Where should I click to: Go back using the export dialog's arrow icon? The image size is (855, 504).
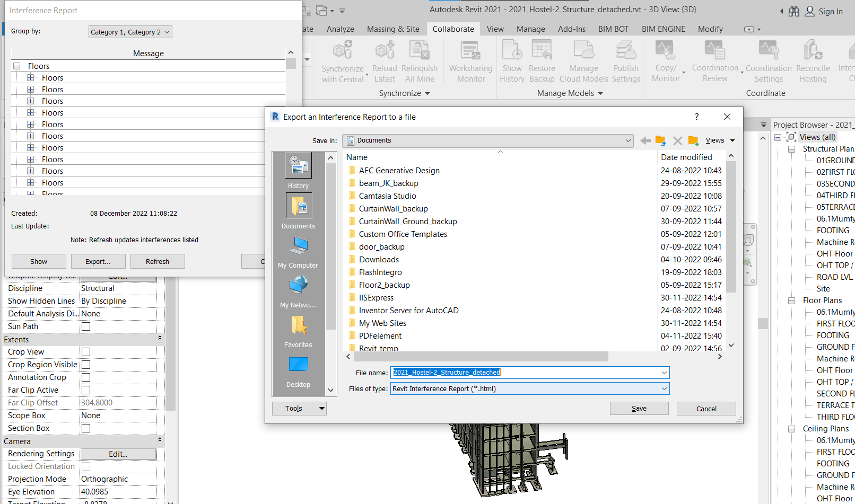[645, 140]
